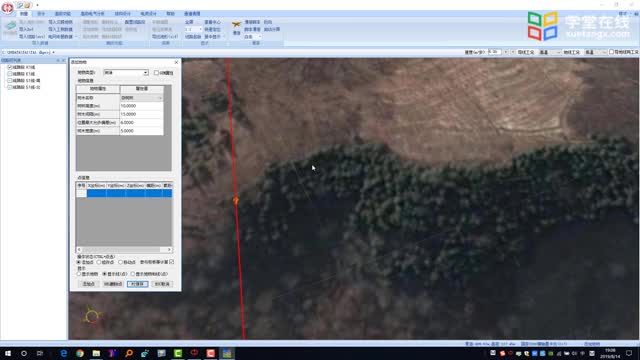Click the airplane icon in the ribbon
This screenshot has height=360, width=640.
click(x=236, y=24)
